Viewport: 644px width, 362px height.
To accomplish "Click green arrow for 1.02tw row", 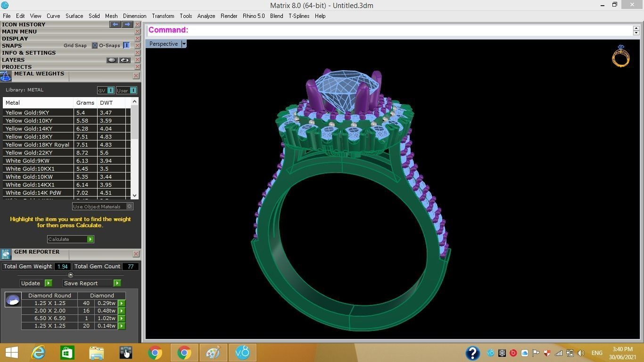I will click(122, 318).
